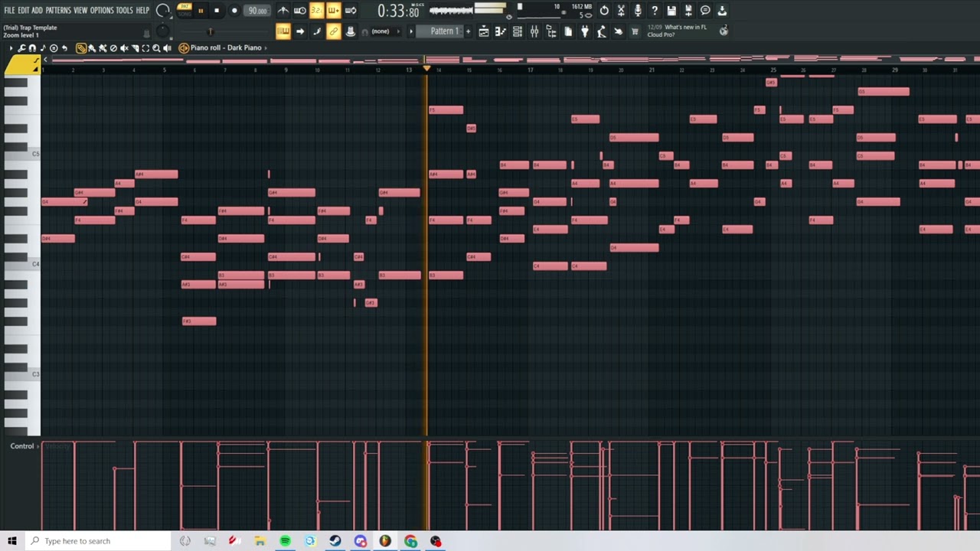Open the TOOLS menu
This screenshot has width=980, height=551.
pos(125,11)
